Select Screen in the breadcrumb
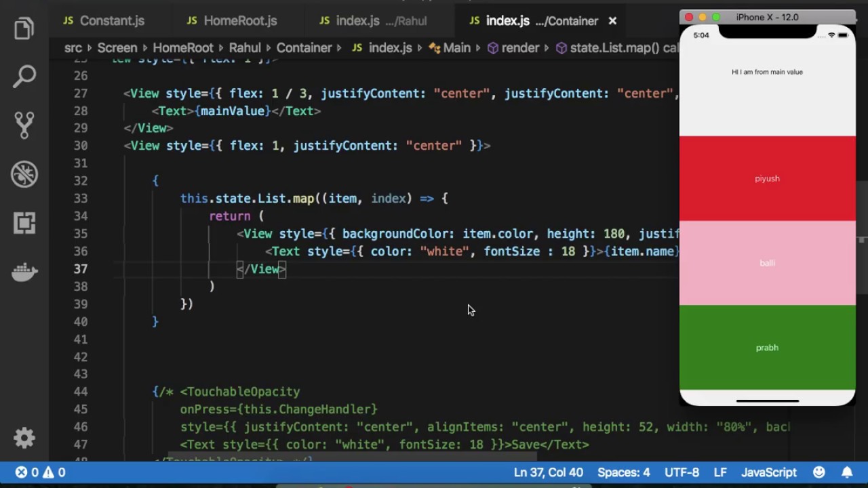 [x=117, y=48]
